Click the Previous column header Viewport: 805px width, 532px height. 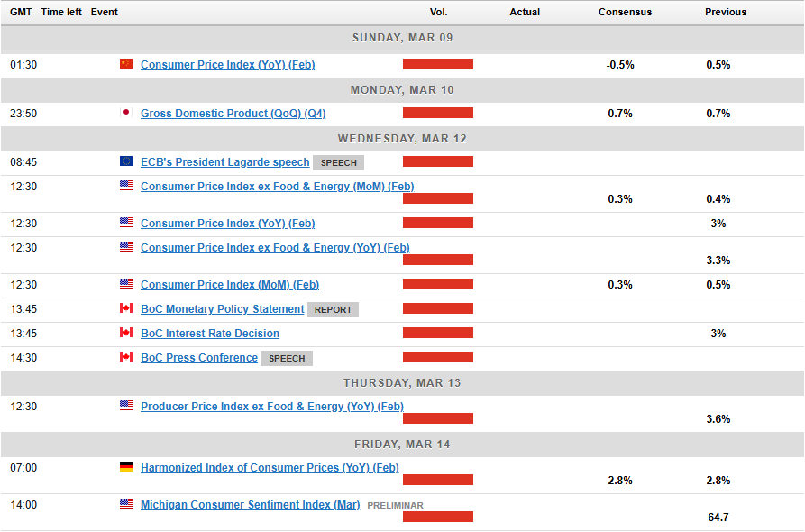pyautogui.click(x=726, y=12)
